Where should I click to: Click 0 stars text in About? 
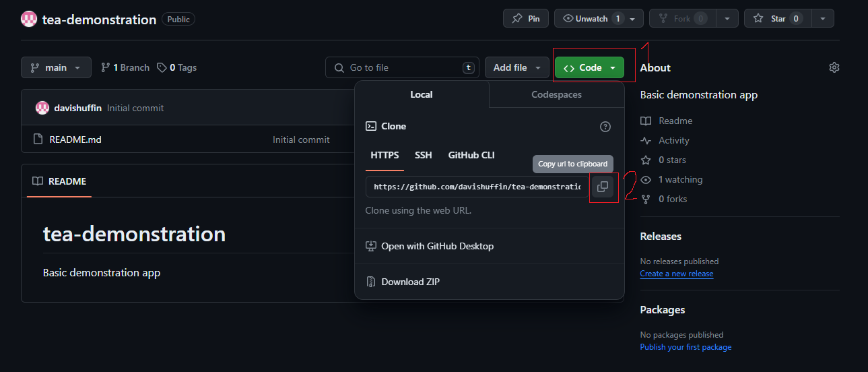tap(672, 160)
